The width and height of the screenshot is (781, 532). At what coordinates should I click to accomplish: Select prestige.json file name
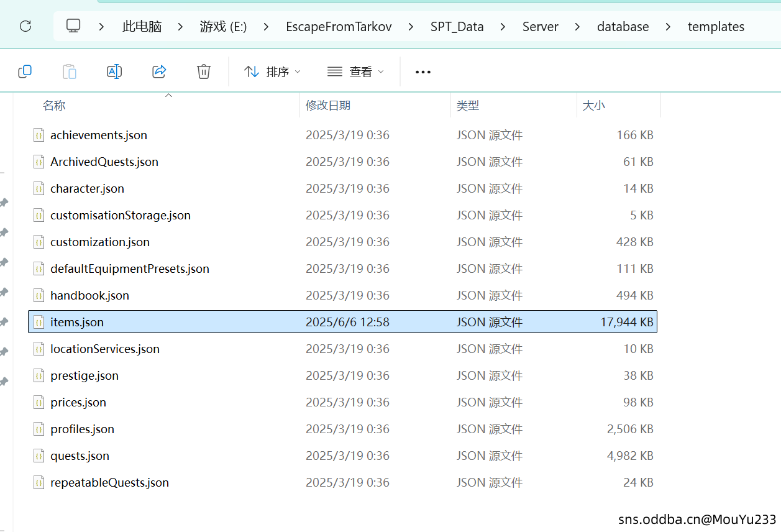pyautogui.click(x=84, y=375)
